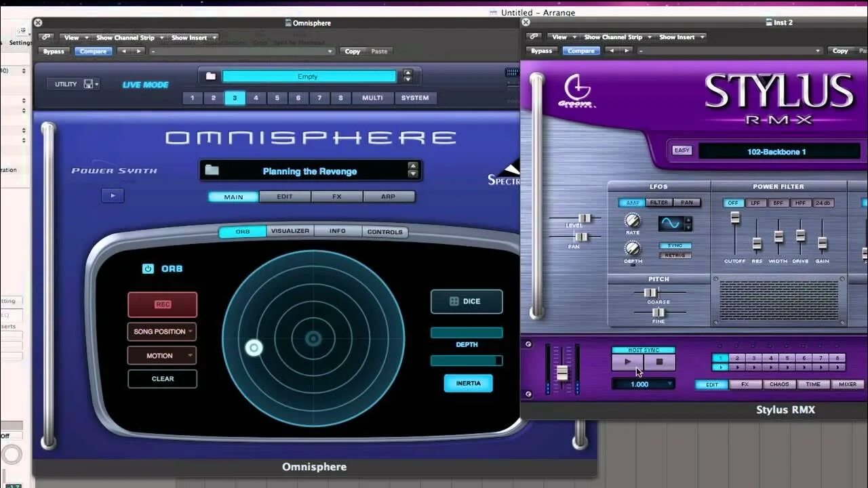
Task: Open Show Channel Strip dropdown in Omnisphere window
Action: [x=130, y=38]
